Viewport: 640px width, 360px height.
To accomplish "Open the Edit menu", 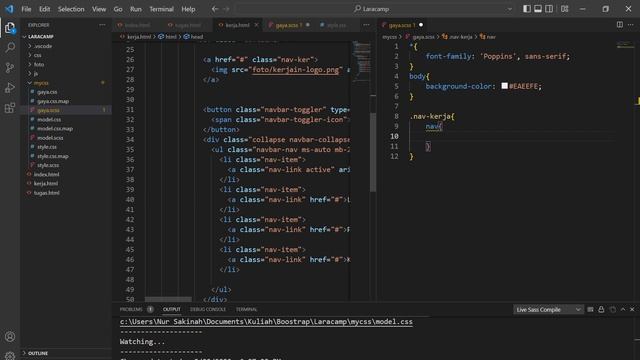I will (44, 9).
